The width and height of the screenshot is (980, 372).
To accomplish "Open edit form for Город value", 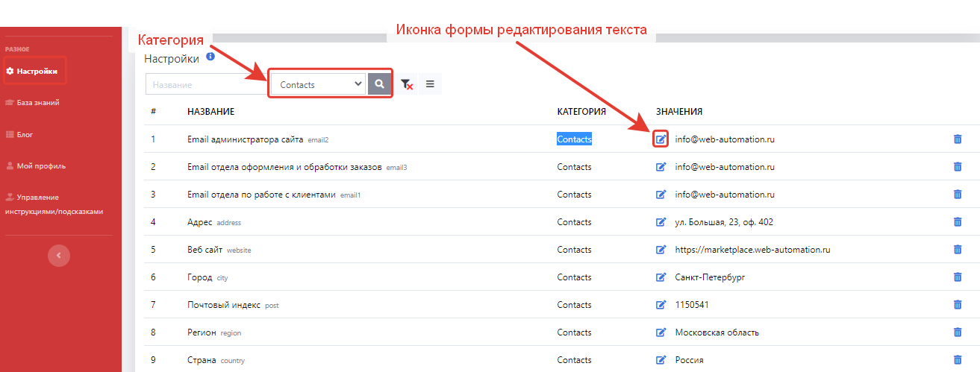I will [661, 277].
